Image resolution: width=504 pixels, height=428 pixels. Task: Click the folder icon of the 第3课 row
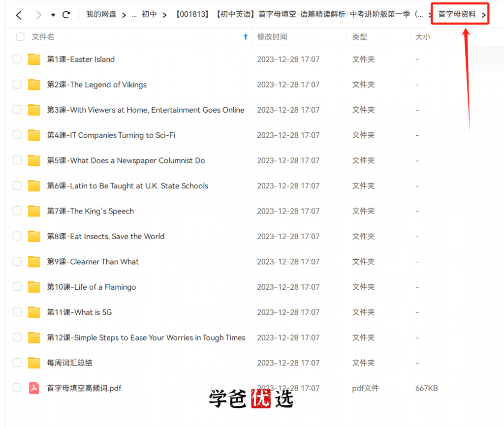click(34, 110)
